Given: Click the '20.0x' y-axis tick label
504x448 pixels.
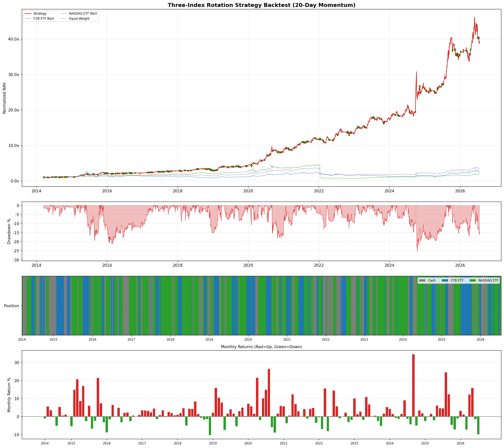Looking at the screenshot, I should 13,110.
